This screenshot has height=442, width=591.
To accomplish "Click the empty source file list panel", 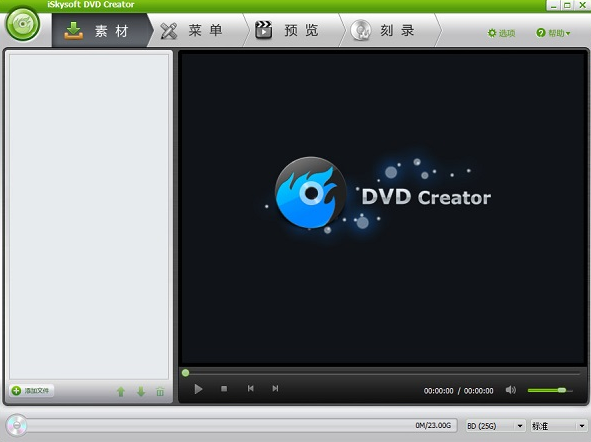I will point(89,217).
